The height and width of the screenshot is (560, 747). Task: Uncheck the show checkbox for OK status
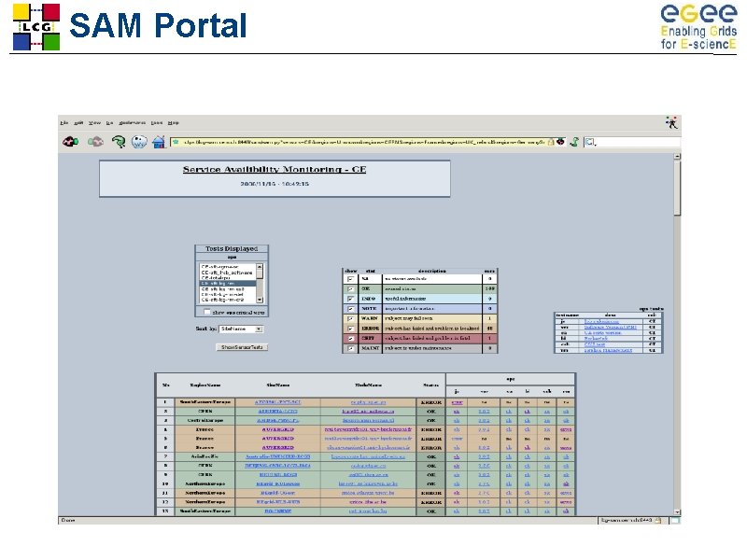352,288
